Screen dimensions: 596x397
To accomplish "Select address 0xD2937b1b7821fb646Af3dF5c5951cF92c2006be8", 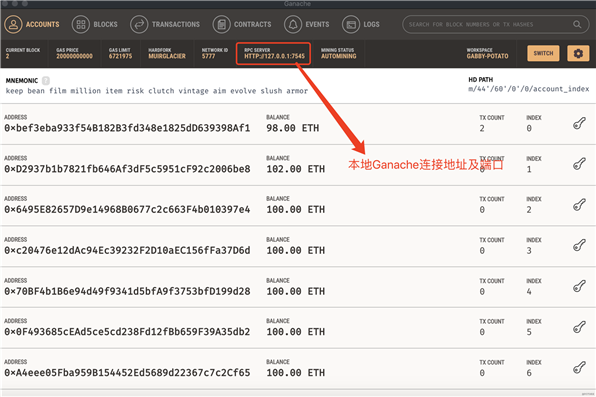I will click(x=127, y=169).
